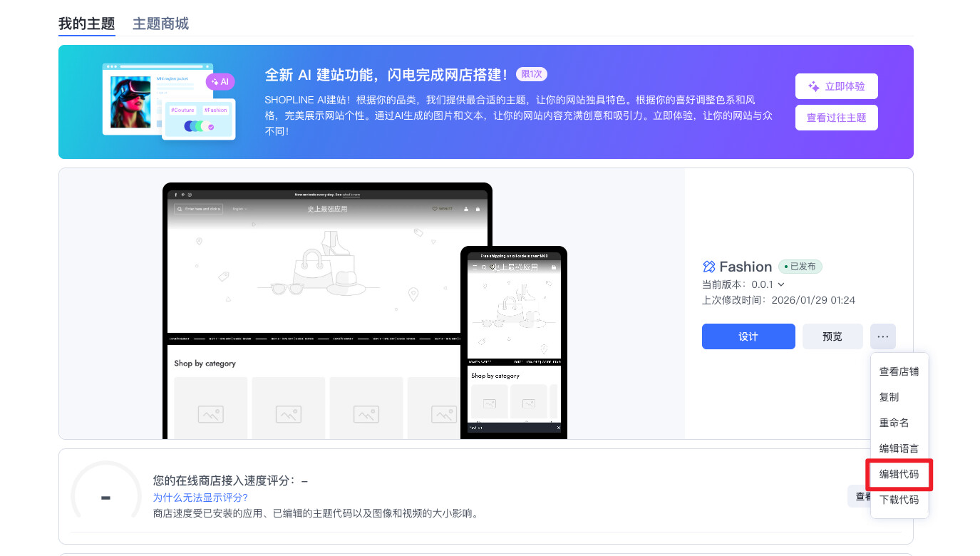Viewport: 980px width, 556px height.
Task: Click the 预览 button
Action: point(832,336)
